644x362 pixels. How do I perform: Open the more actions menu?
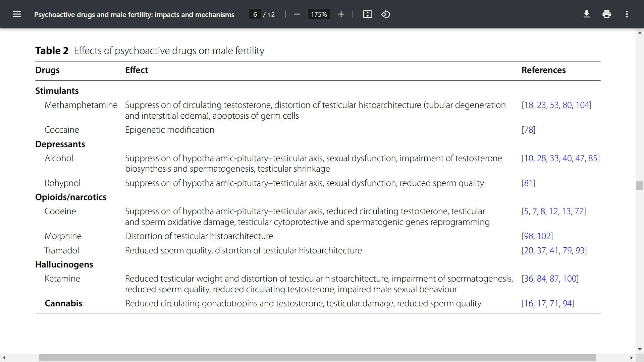point(627,14)
